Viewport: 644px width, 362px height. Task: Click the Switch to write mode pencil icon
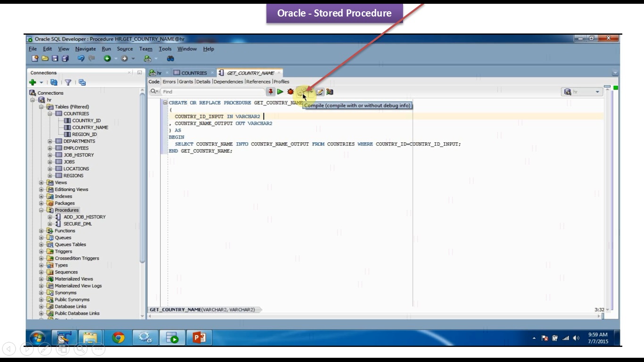320,91
